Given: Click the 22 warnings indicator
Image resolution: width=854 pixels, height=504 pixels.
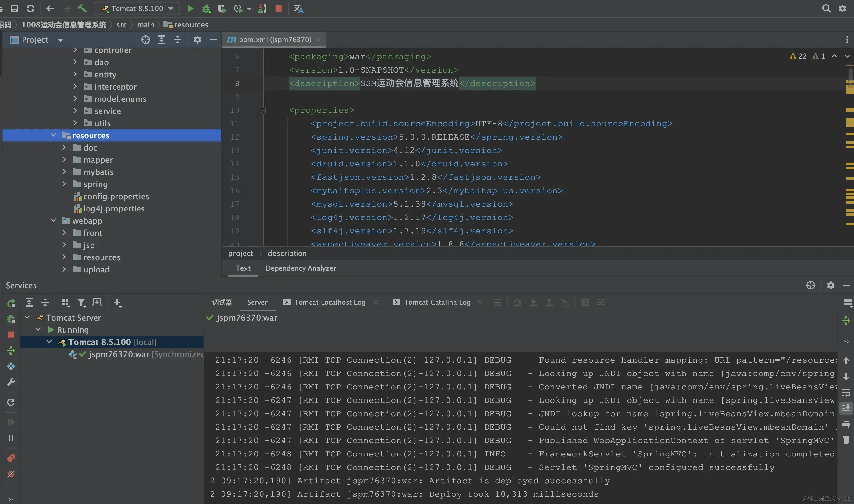Looking at the screenshot, I should (799, 56).
